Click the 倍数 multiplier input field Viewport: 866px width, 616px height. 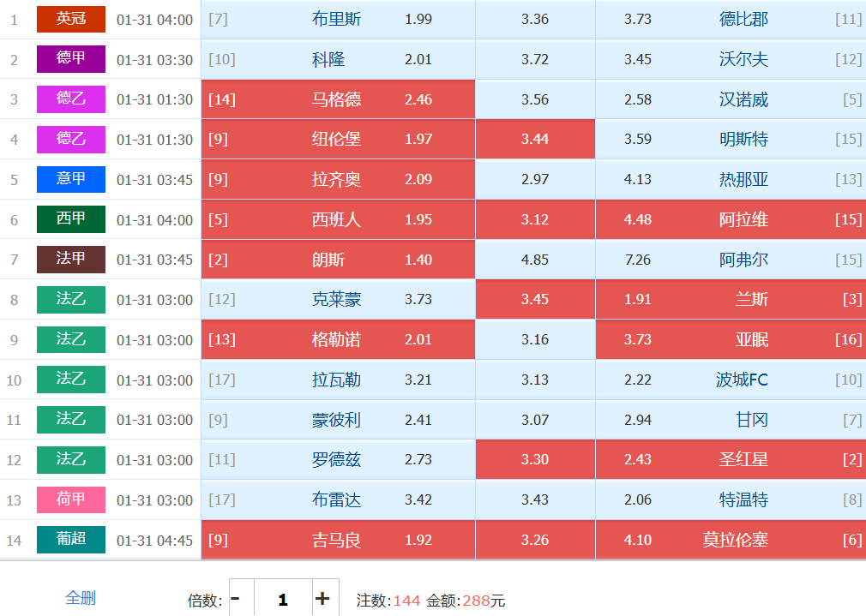[x=282, y=599]
